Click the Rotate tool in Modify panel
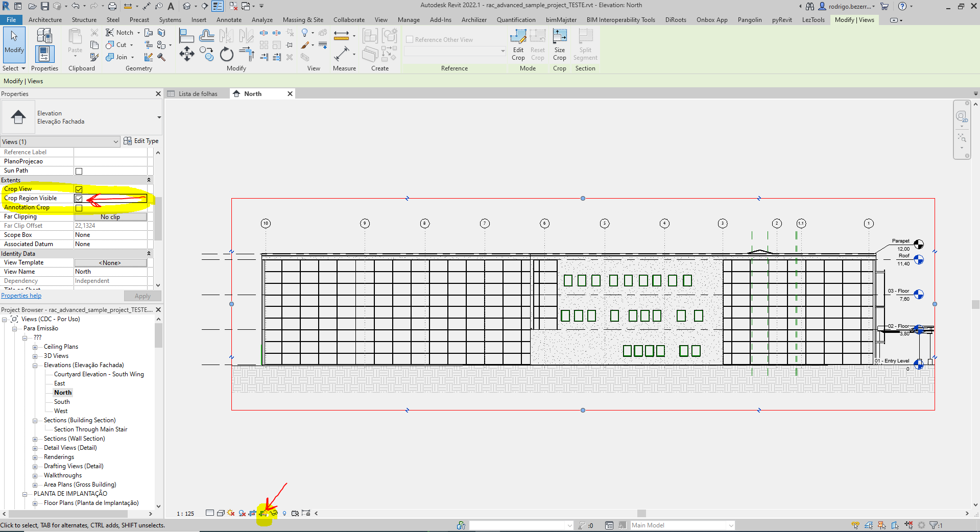Image resolution: width=980 pixels, height=532 pixels. point(226,54)
